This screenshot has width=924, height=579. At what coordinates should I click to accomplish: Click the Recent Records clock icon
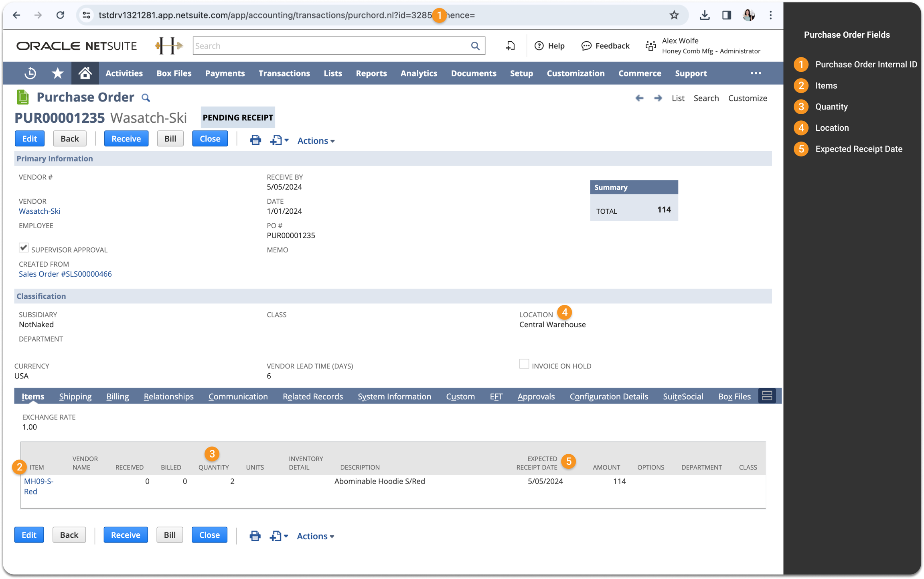click(30, 73)
